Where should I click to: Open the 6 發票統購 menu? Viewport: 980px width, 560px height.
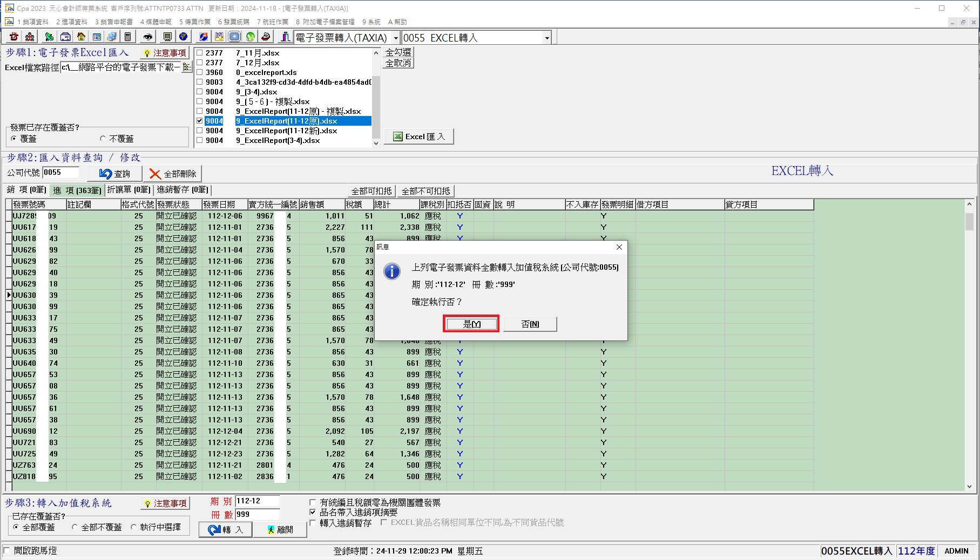click(x=234, y=22)
